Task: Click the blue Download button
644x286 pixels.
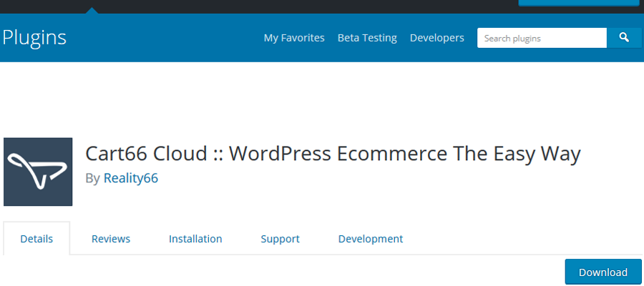Action: (603, 272)
